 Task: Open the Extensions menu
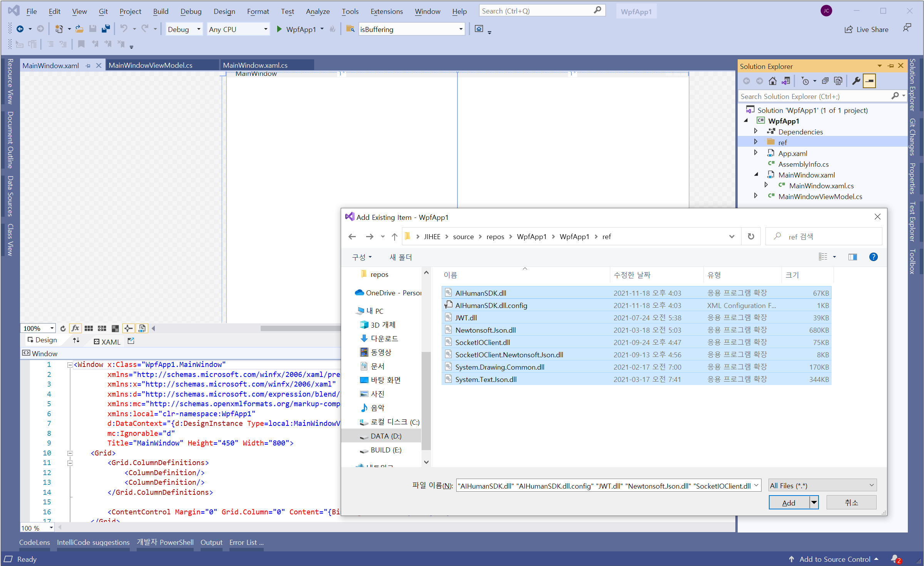click(387, 11)
